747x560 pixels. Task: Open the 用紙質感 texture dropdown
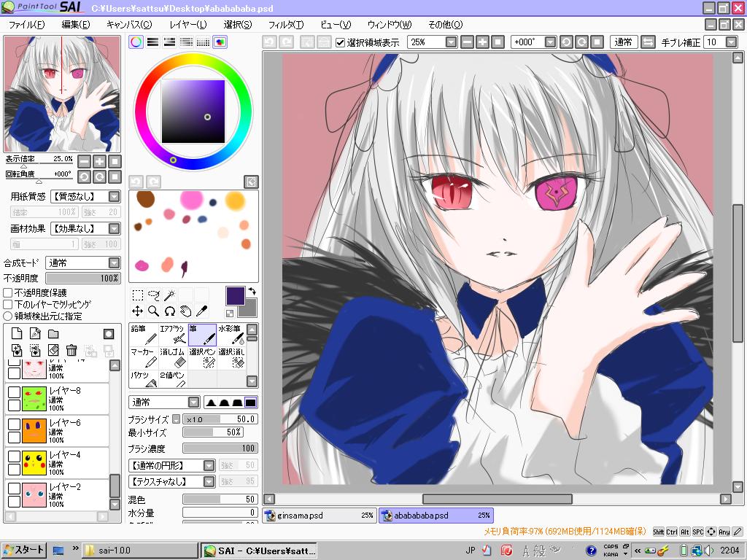click(x=114, y=197)
